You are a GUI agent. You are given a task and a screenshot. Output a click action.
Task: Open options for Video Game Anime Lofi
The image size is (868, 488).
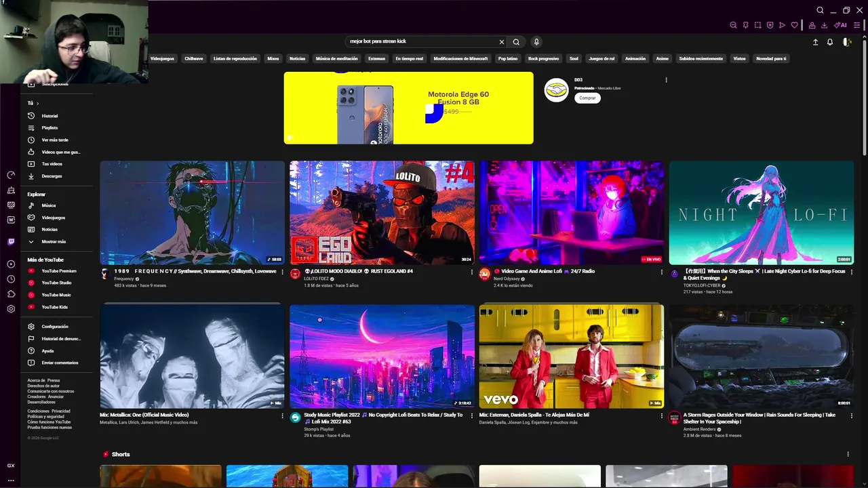(x=662, y=272)
